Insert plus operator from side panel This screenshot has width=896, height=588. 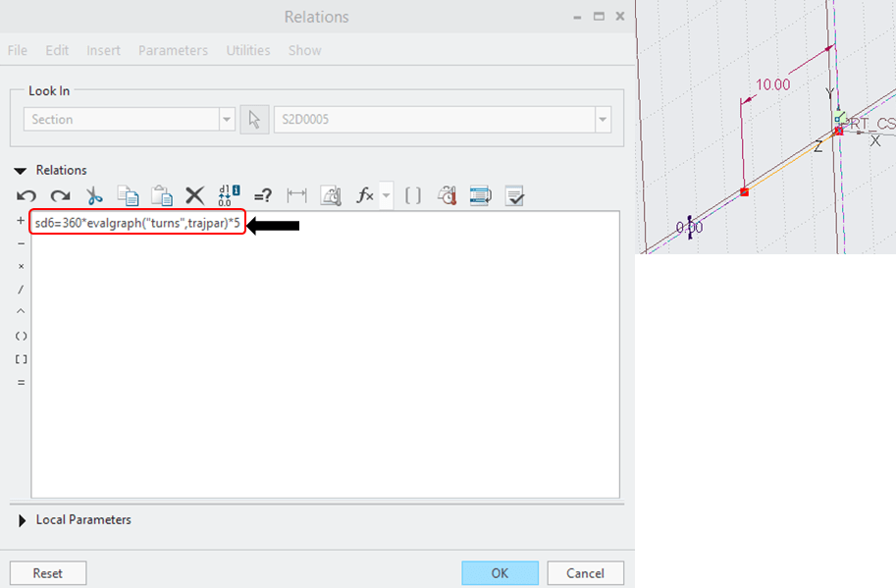click(x=21, y=221)
